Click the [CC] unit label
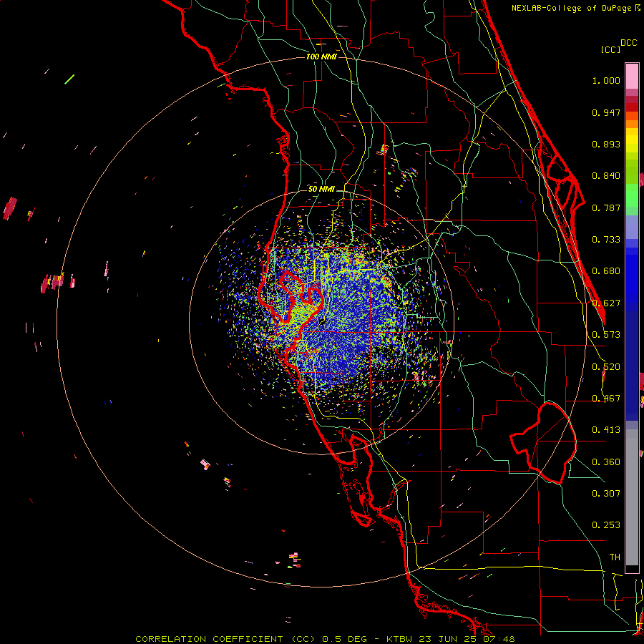Image resolution: width=644 pixels, height=644 pixels. point(610,49)
